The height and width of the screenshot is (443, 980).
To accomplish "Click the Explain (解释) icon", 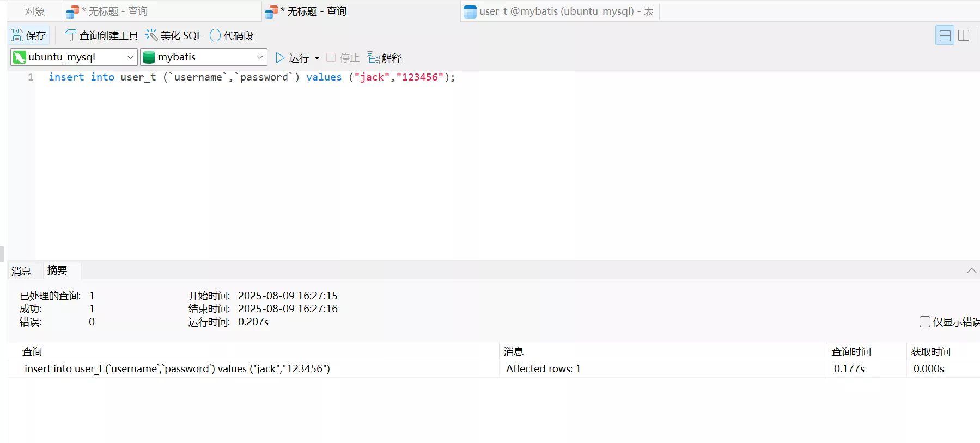I will (x=373, y=58).
